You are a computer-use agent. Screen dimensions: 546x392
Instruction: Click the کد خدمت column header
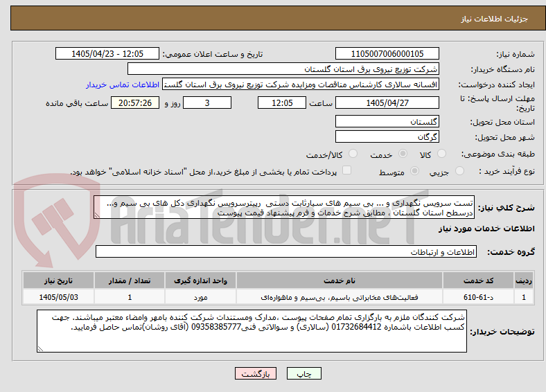coord(479,280)
